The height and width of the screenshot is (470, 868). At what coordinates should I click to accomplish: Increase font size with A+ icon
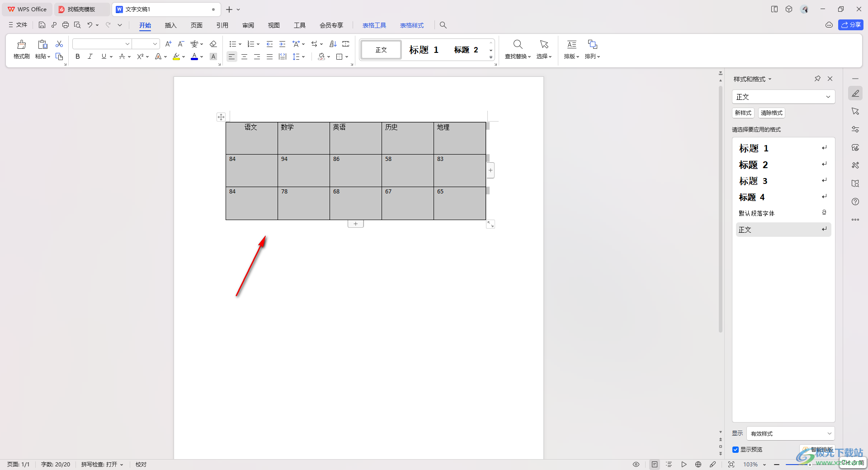point(168,44)
